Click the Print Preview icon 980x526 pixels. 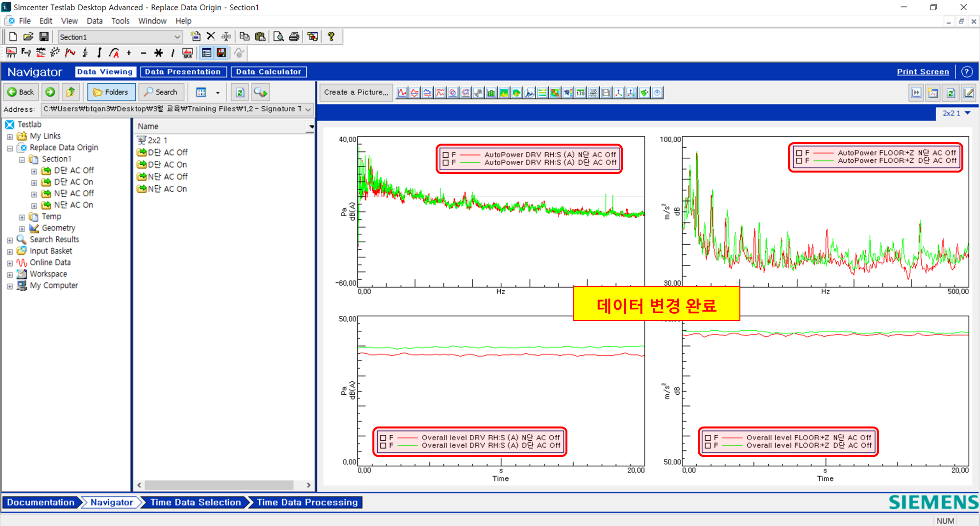pyautogui.click(x=278, y=36)
